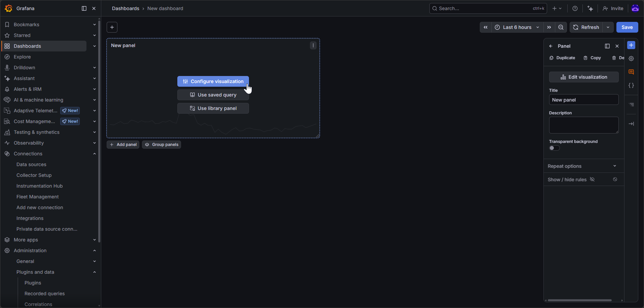Click Edit visualization button
The width and height of the screenshot is (644, 308).
tap(584, 77)
